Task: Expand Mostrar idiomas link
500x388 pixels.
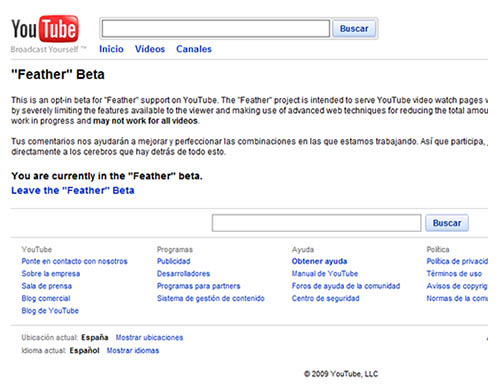Action: (x=133, y=351)
